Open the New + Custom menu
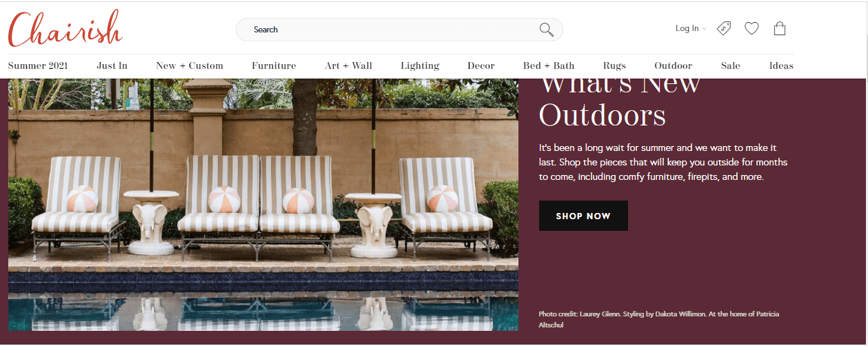868x346 pixels. click(x=190, y=65)
